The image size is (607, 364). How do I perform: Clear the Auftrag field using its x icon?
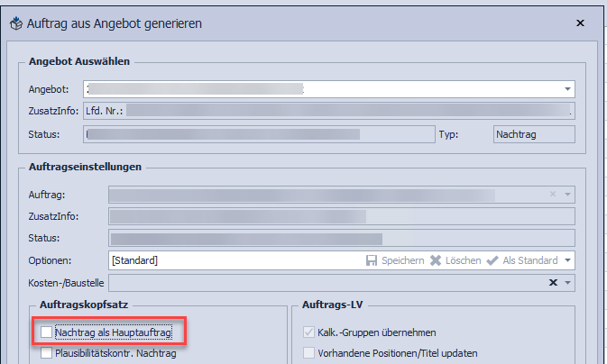[x=553, y=194]
